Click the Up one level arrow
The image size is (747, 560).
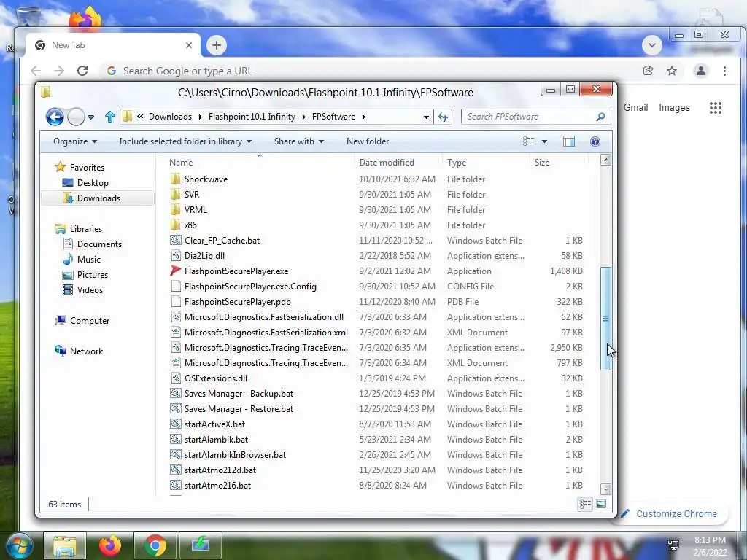point(110,117)
